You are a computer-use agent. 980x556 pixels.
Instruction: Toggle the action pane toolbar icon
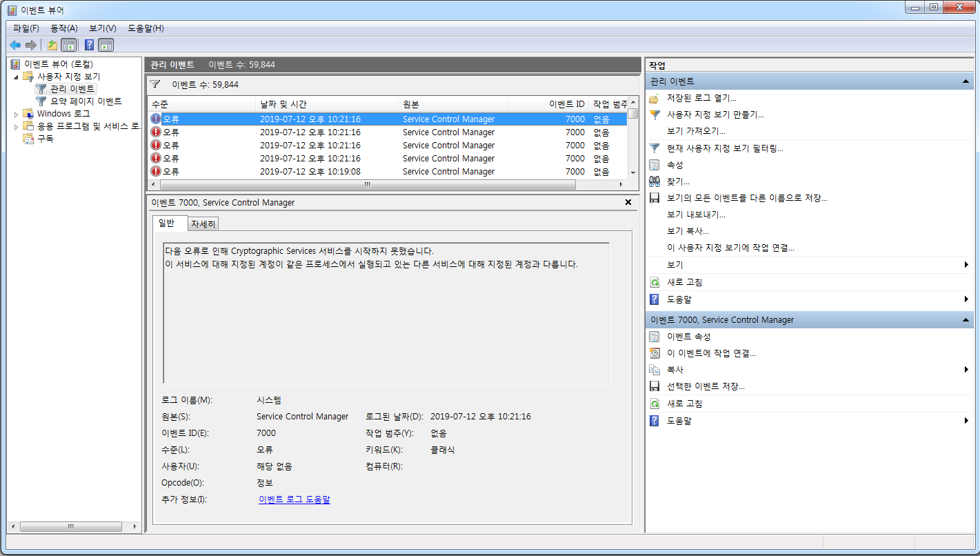pyautogui.click(x=106, y=45)
